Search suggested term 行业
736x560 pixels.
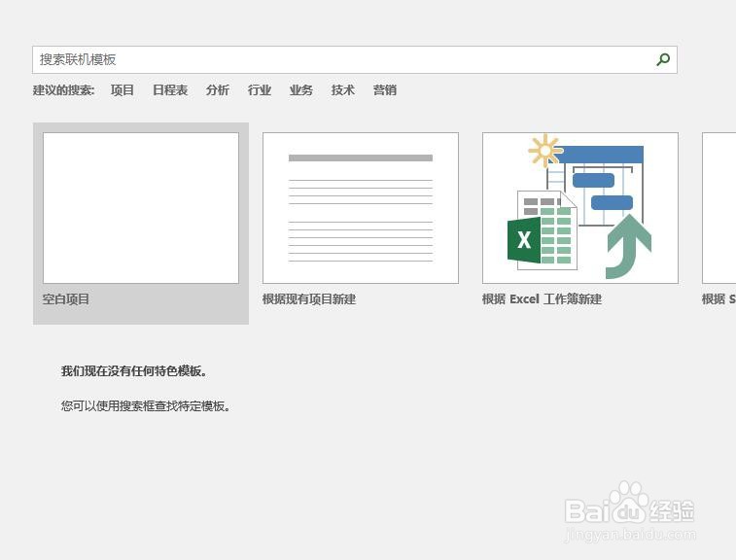tap(260, 89)
